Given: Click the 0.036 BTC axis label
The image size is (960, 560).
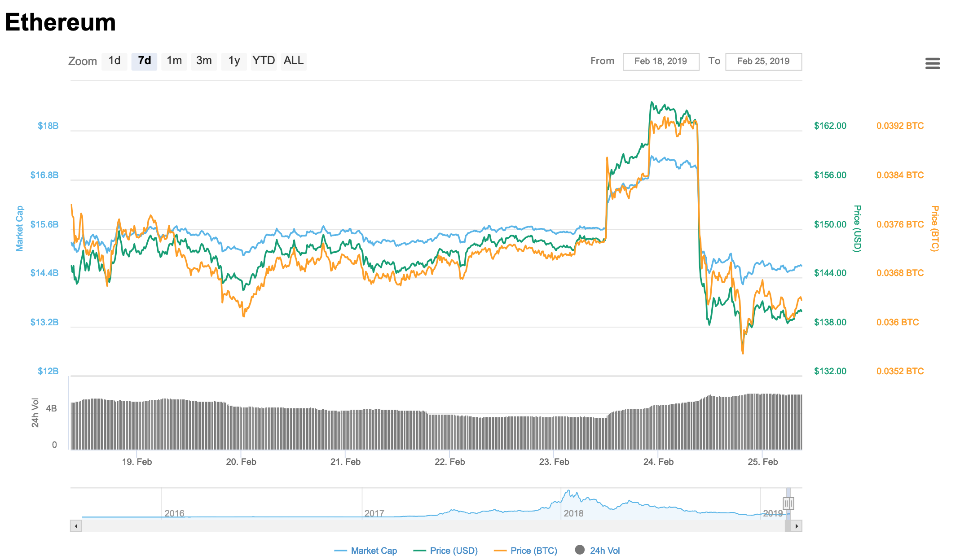Looking at the screenshot, I should (898, 322).
